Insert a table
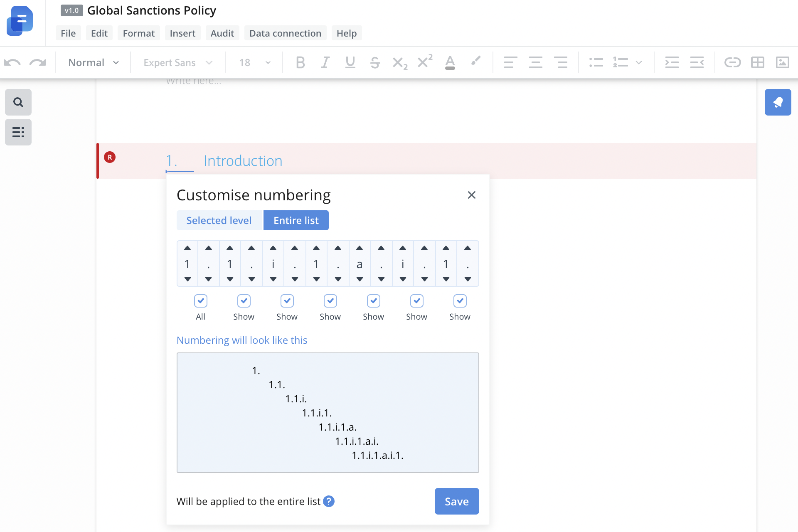This screenshot has height=532, width=798. click(757, 63)
